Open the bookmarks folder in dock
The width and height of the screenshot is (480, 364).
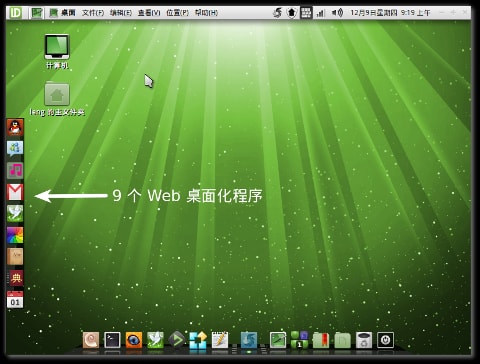(x=321, y=340)
